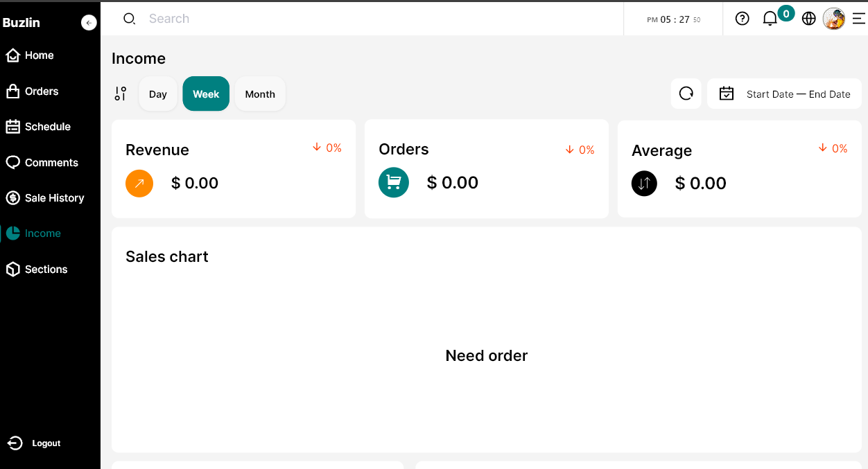Viewport: 868px width, 469px height.
Task: Select the Month period
Action: (x=260, y=94)
